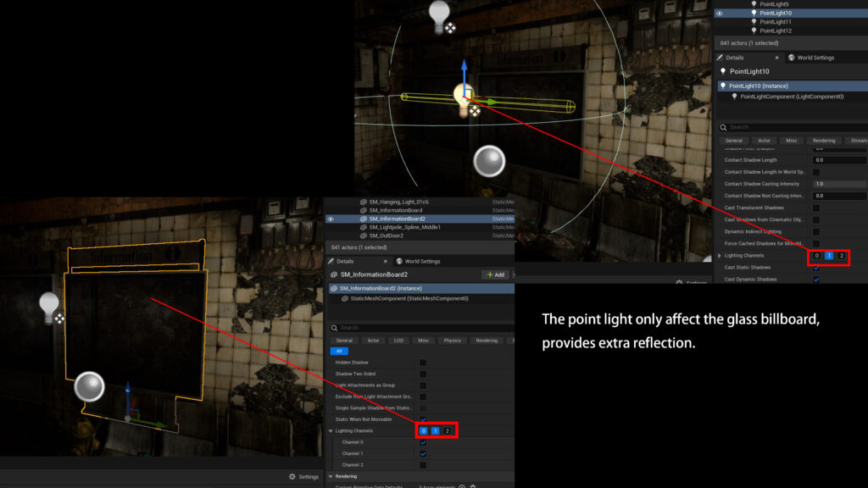Toggle InformationBoard2 lighting channel 1 button

click(435, 431)
